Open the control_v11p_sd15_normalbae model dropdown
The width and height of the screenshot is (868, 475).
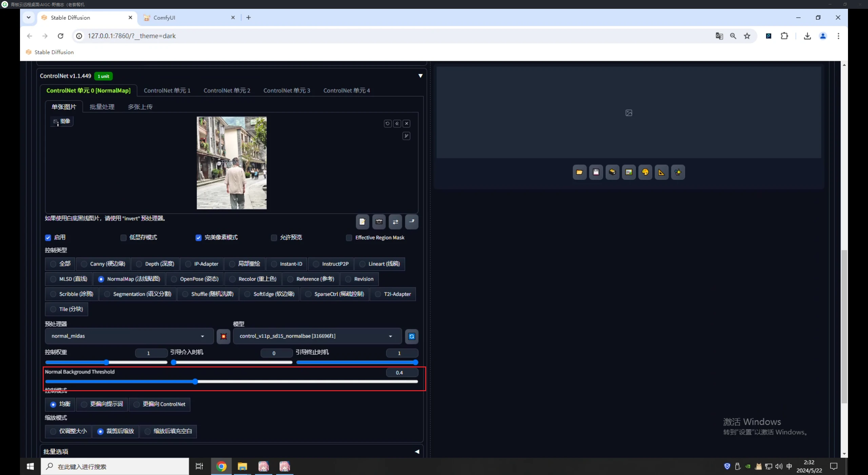317,336
